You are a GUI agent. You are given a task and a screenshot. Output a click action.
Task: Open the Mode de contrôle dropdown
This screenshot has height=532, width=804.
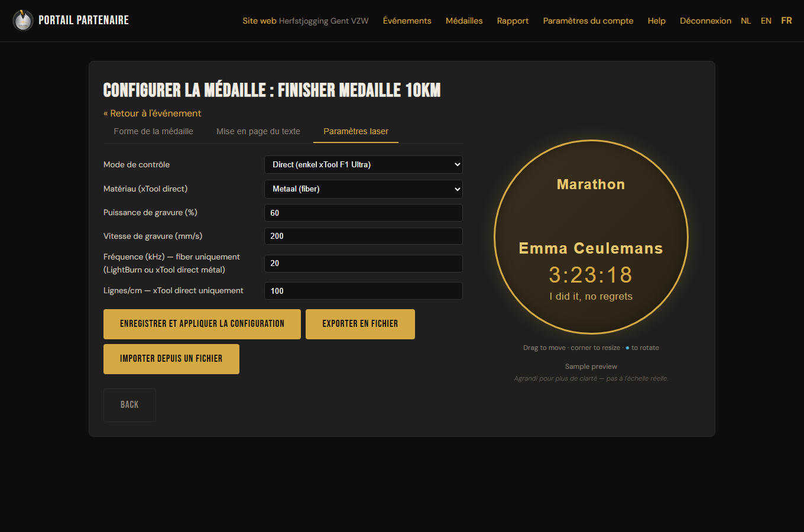[x=363, y=164]
